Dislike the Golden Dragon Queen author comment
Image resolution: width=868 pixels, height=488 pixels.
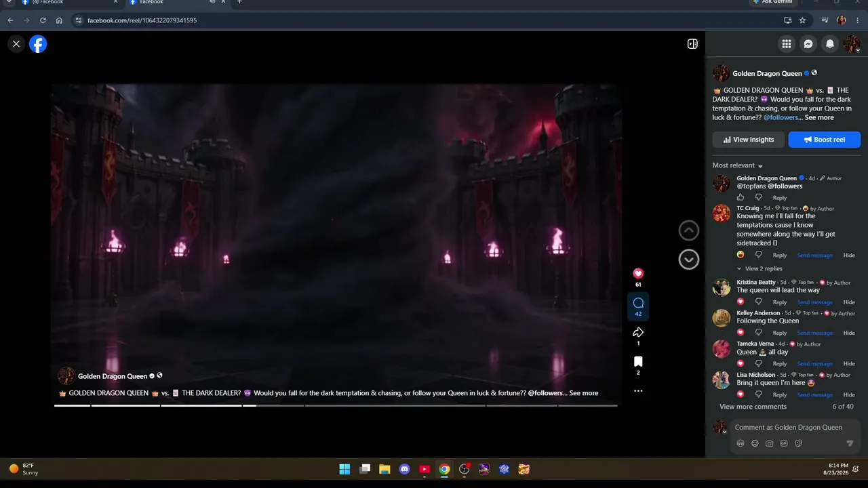759,198
